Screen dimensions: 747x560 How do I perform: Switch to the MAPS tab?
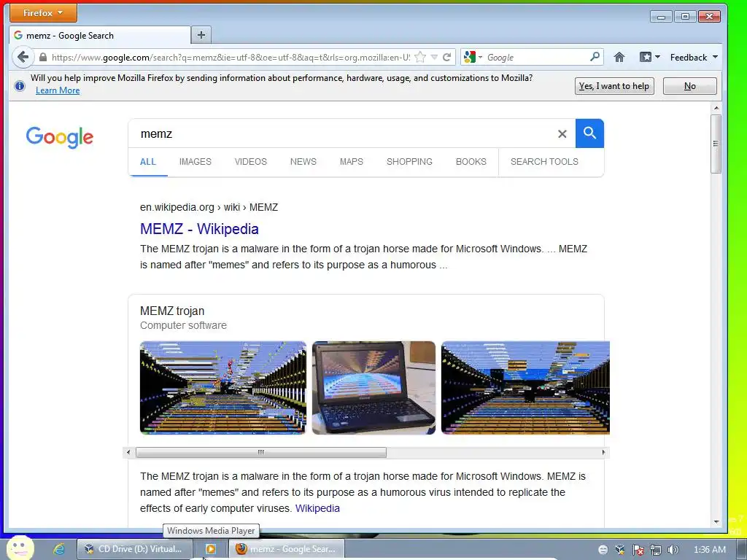(x=352, y=162)
